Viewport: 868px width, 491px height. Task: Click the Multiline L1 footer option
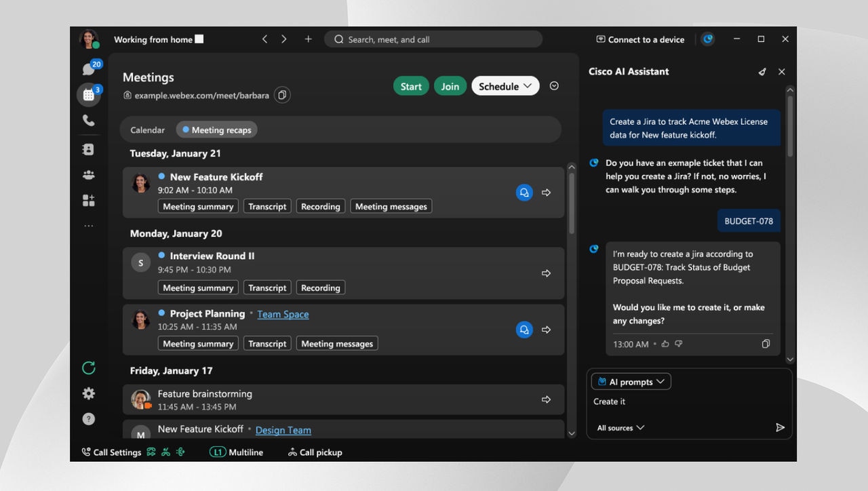click(x=237, y=452)
